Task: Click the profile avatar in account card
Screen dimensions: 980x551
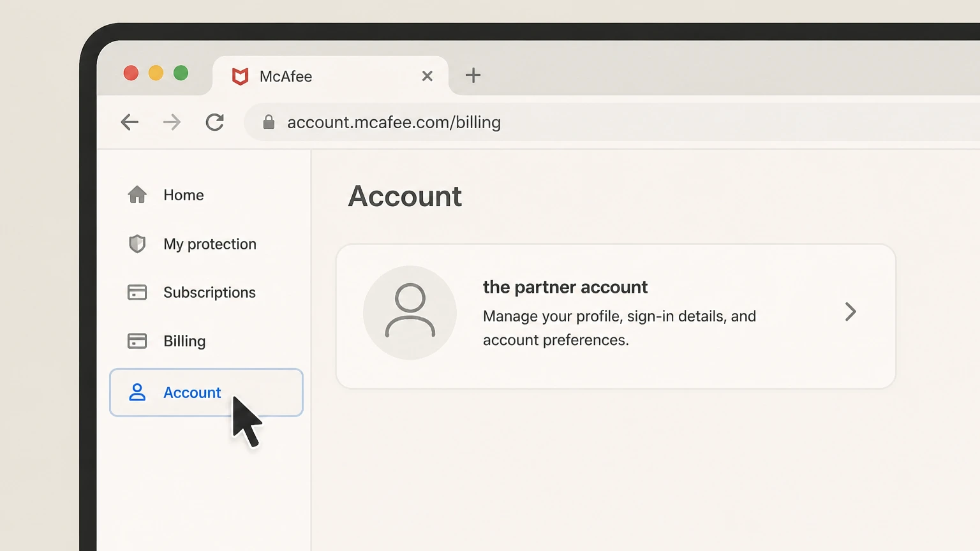Action: point(410,312)
